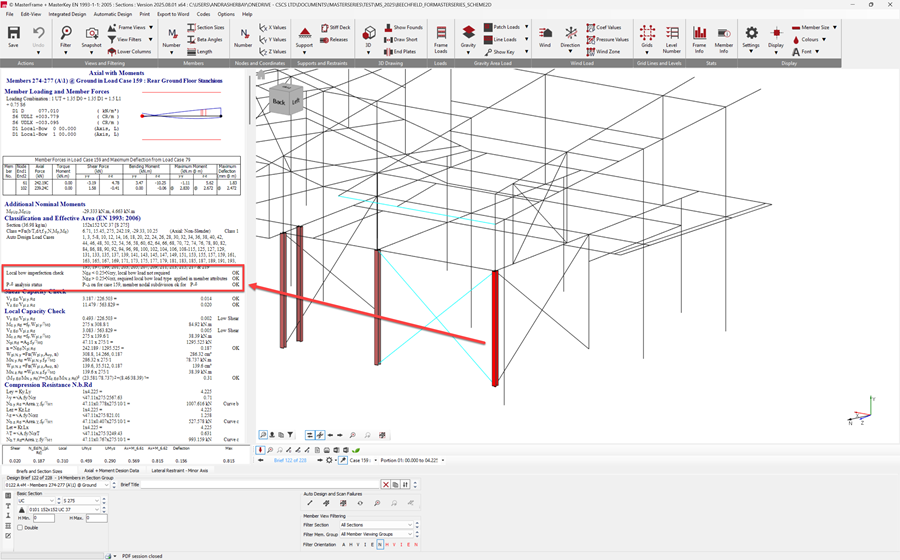Image resolution: width=900 pixels, height=560 pixels.
Task: Show member Section Sizes
Action: [x=206, y=28]
